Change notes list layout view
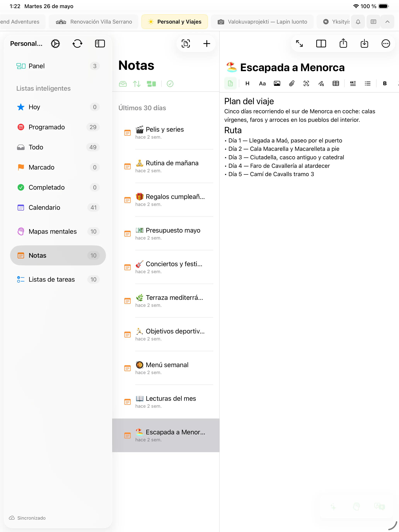This screenshot has height=532, width=399. [151, 84]
